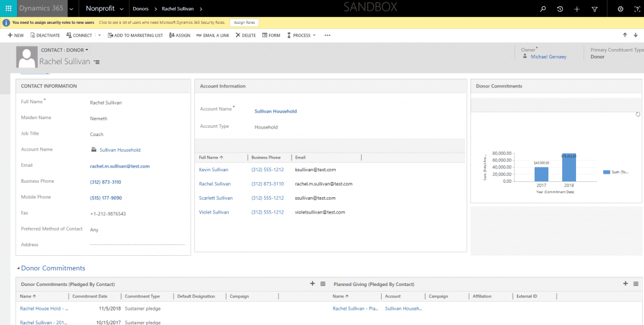Click the 2018 chart bar
Screen dimensions: 644x325
point(569,168)
